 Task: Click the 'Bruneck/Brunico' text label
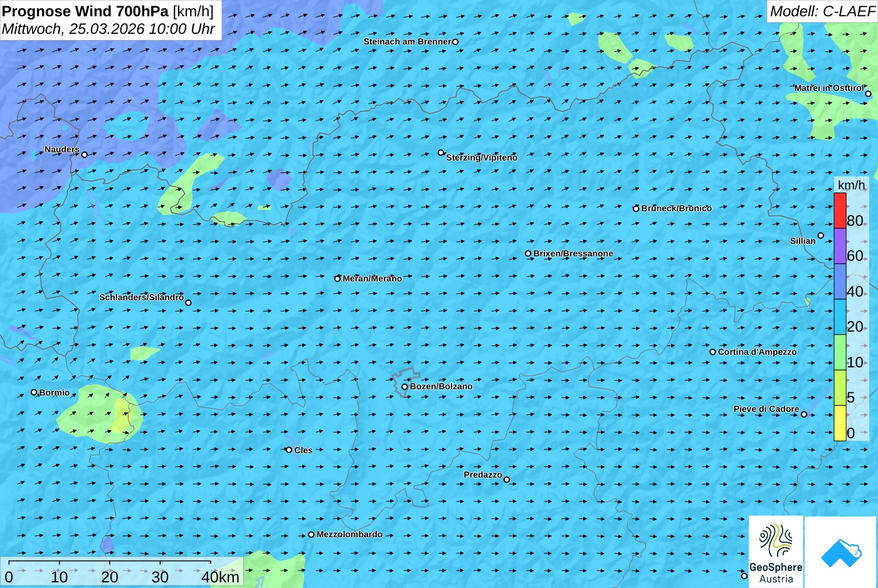click(677, 208)
